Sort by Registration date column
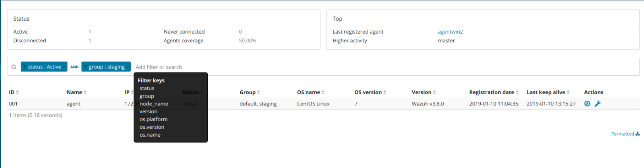This screenshot has height=168, width=644. pyautogui.click(x=493, y=92)
